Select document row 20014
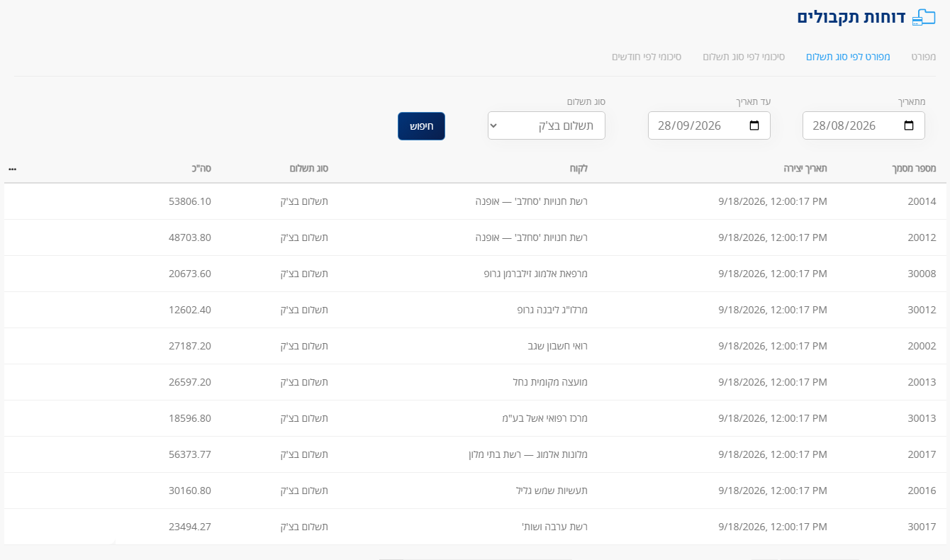Screen dimensions: 950x560 [x=475, y=201]
